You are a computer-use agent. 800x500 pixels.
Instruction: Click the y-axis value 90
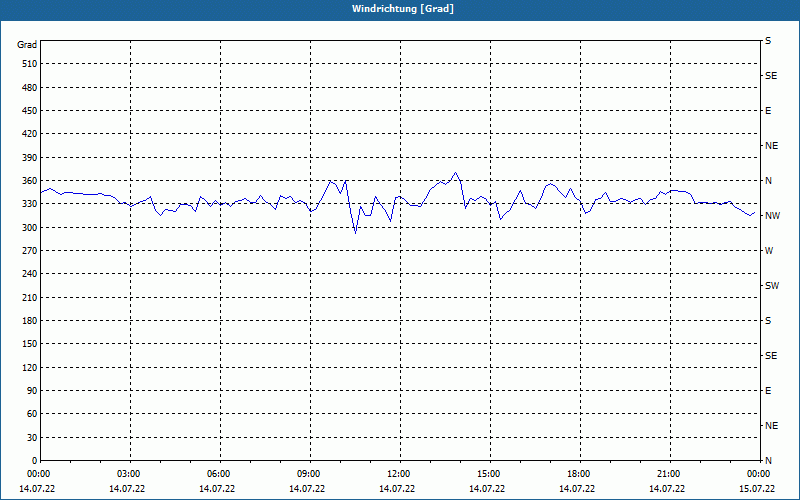[32, 390]
